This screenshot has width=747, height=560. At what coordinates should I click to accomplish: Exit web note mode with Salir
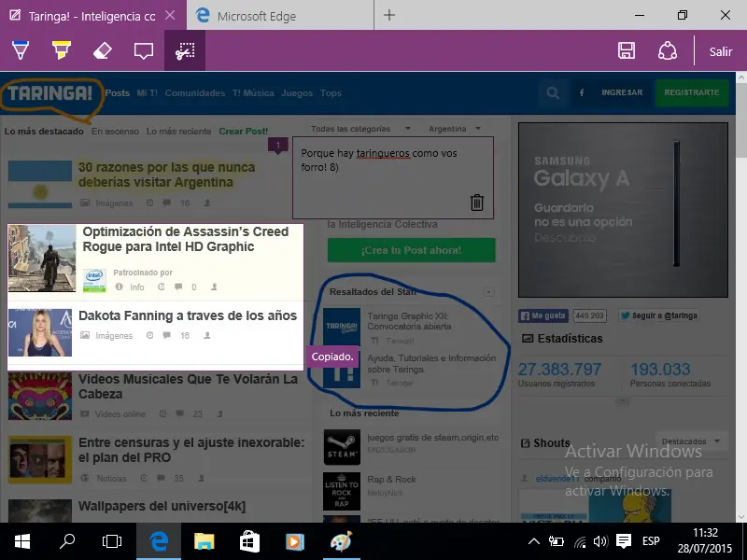pos(721,51)
